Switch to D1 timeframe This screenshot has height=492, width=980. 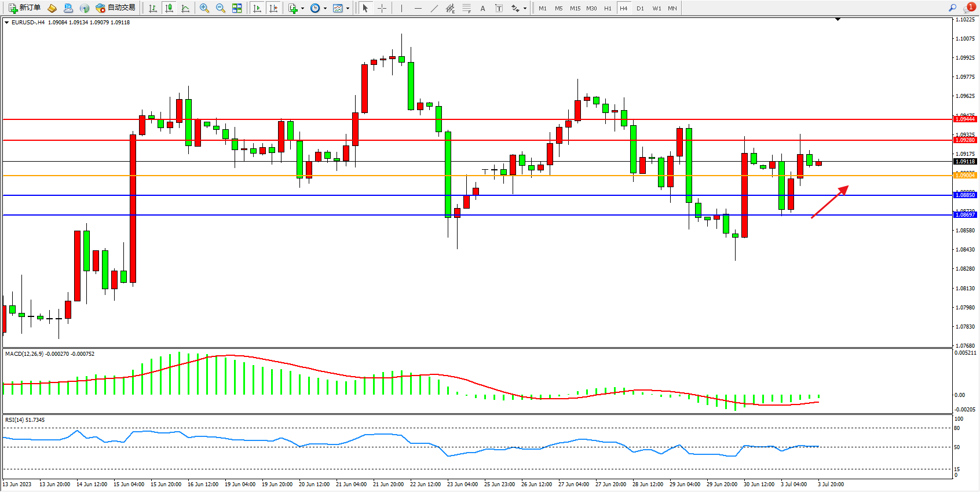click(640, 8)
